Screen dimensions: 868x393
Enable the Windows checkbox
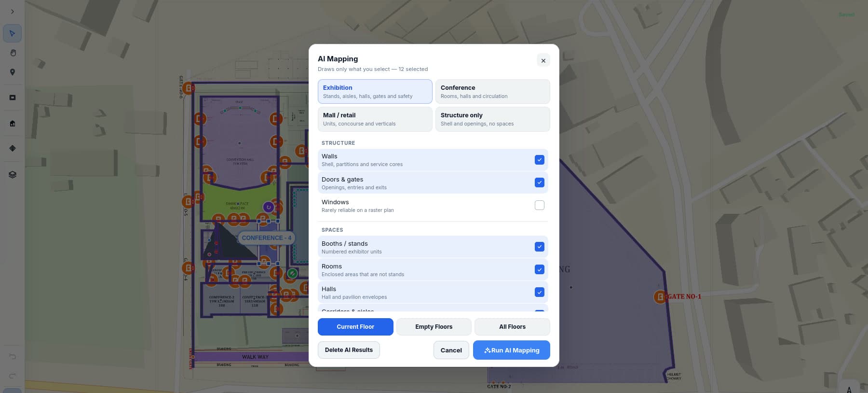click(540, 205)
